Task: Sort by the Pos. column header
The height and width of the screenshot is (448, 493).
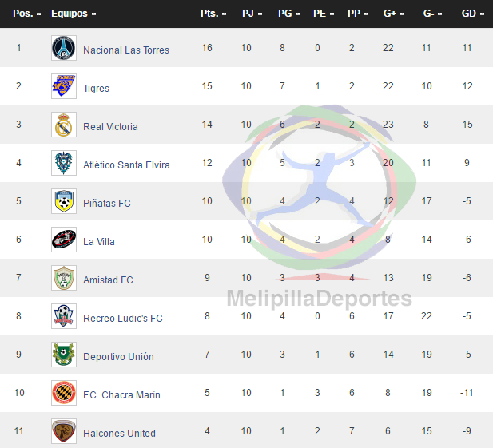Action: [x=26, y=14]
